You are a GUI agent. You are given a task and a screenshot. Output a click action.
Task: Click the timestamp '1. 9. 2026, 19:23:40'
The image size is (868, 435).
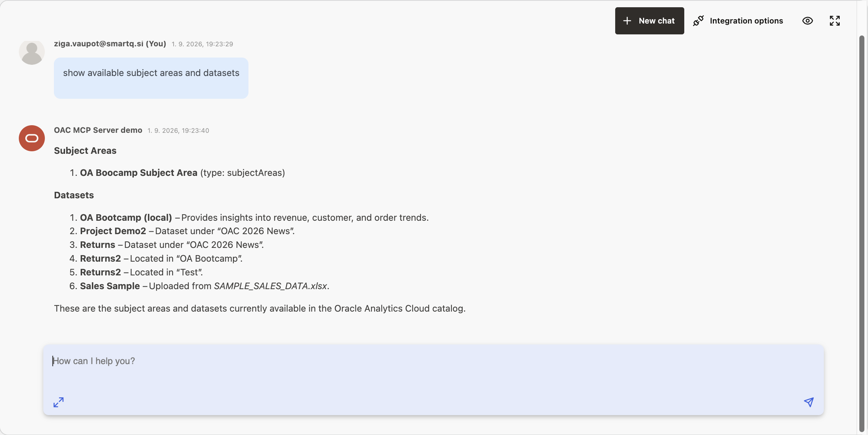178,131
